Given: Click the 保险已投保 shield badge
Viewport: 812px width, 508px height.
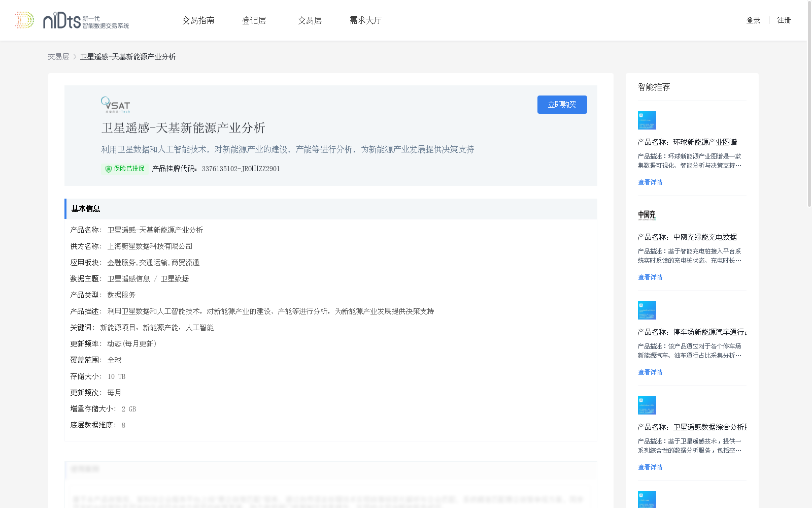Looking at the screenshot, I should [124, 169].
